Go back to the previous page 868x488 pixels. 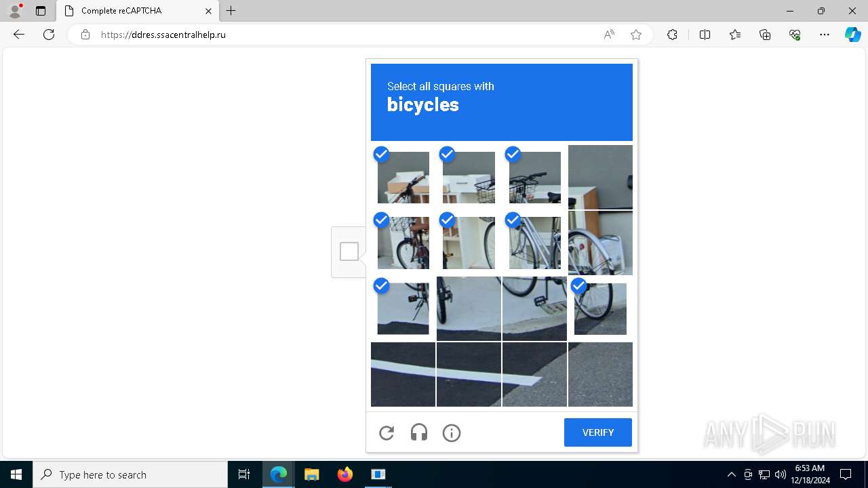pos(19,35)
